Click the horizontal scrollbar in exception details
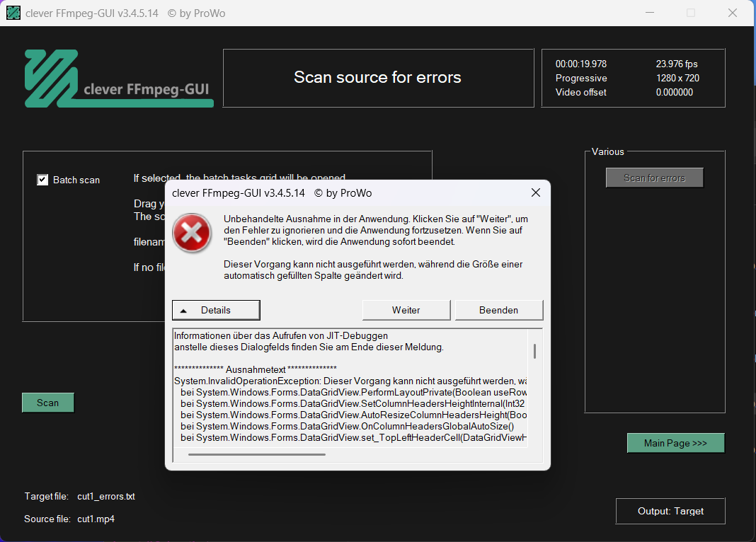 click(x=257, y=454)
